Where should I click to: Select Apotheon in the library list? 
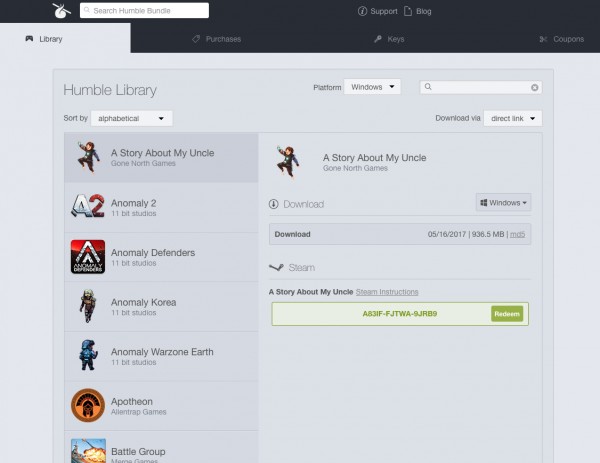click(161, 406)
